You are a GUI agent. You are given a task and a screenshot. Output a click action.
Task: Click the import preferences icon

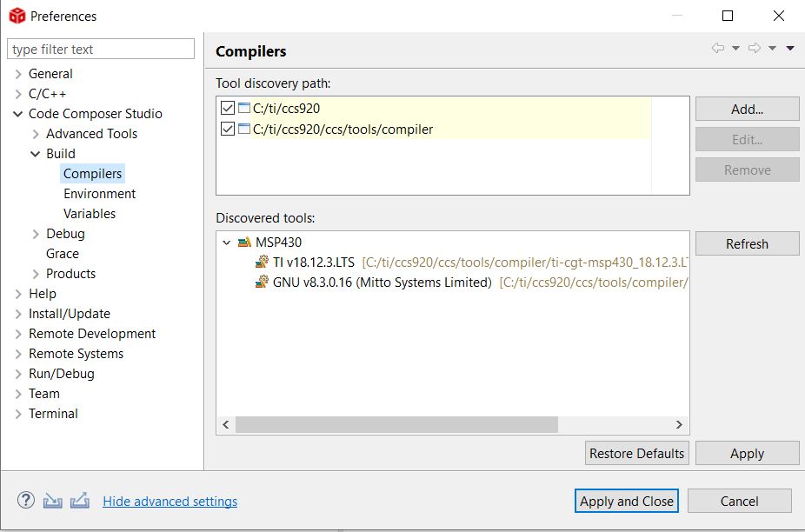[x=52, y=501]
